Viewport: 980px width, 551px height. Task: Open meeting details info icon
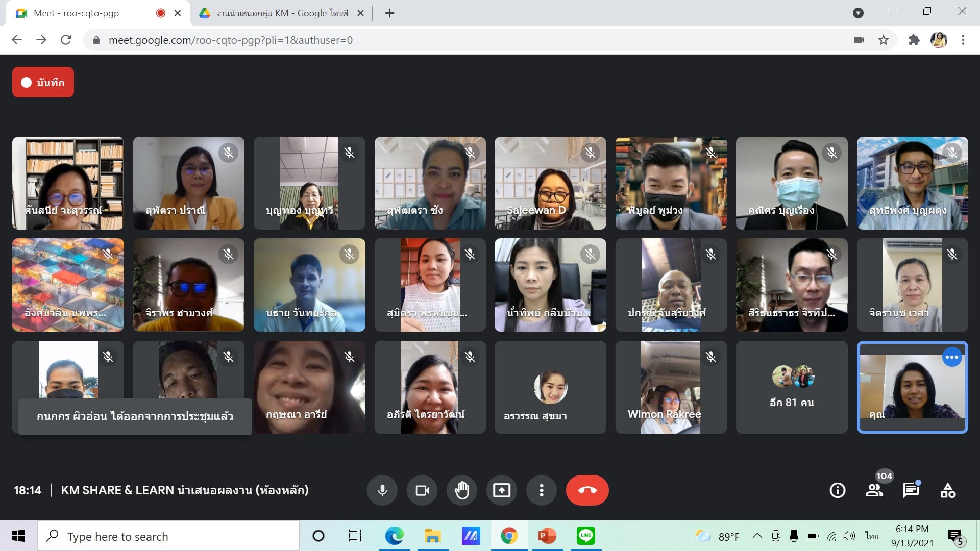838,490
